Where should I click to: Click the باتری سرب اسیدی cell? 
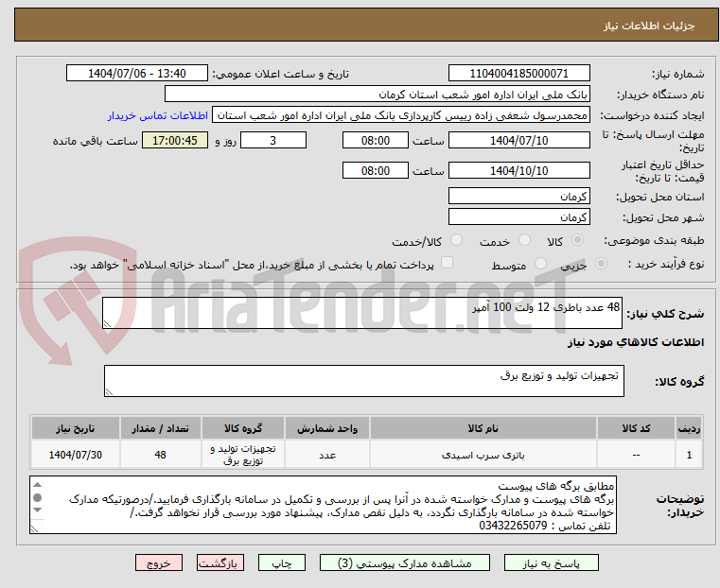483,455
